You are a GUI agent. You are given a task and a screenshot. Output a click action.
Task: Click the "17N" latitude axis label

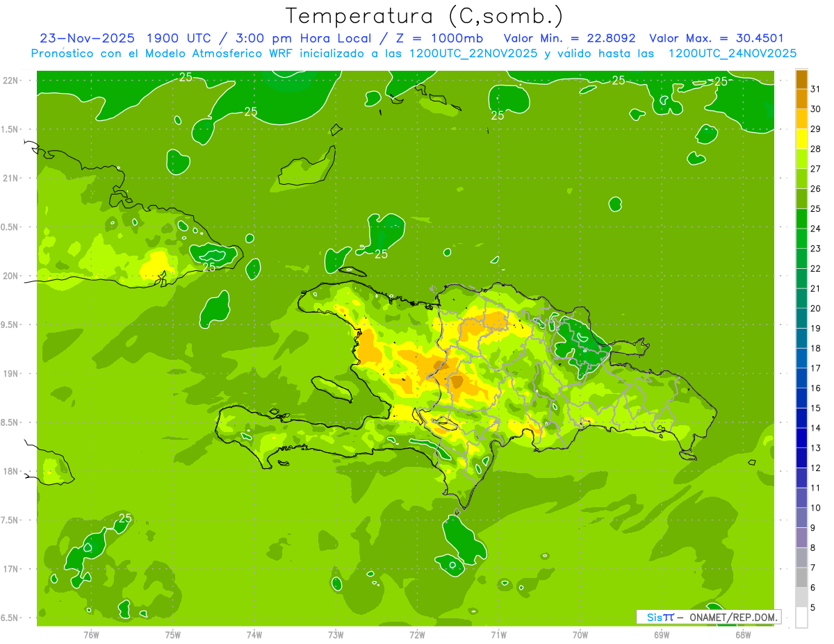pos(11,568)
